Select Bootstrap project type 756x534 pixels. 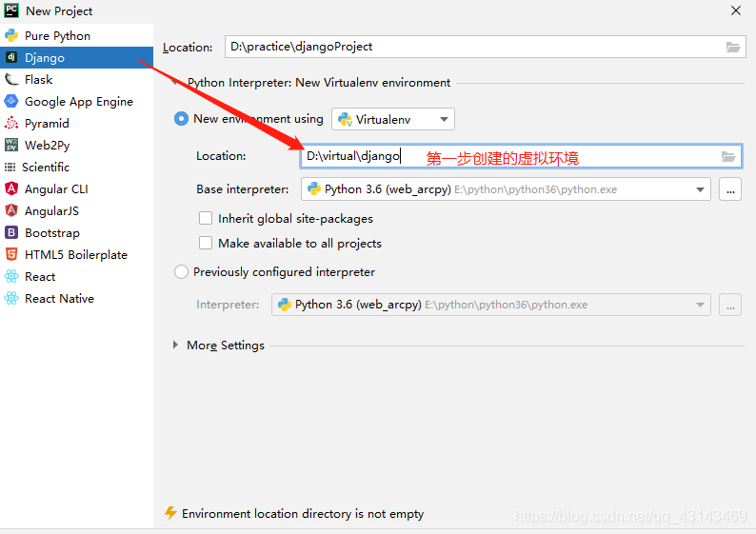point(77,233)
